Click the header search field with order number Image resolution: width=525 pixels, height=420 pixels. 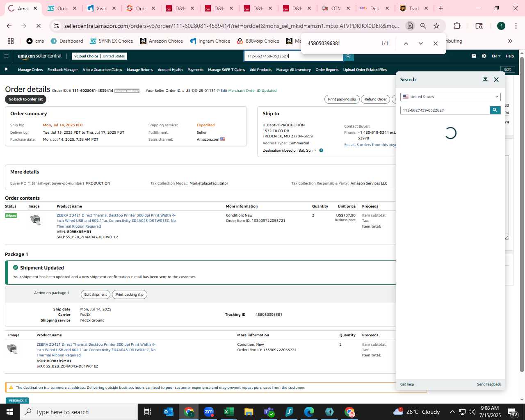click(294, 56)
